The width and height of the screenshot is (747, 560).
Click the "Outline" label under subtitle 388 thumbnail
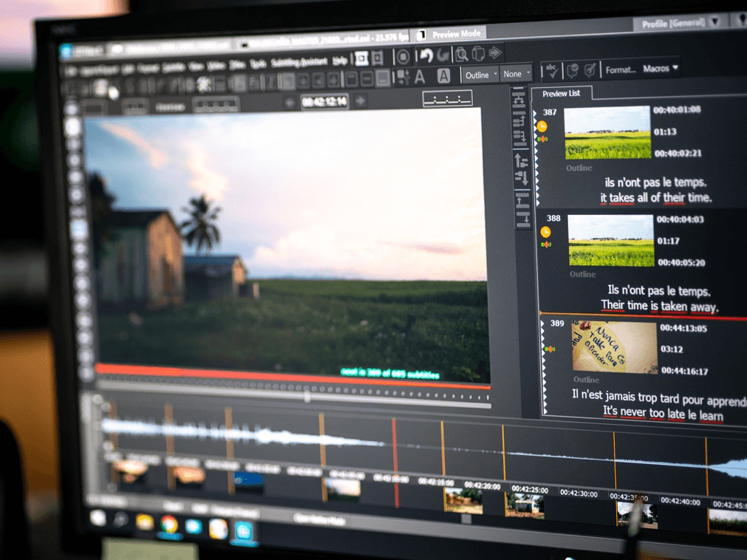click(x=582, y=274)
